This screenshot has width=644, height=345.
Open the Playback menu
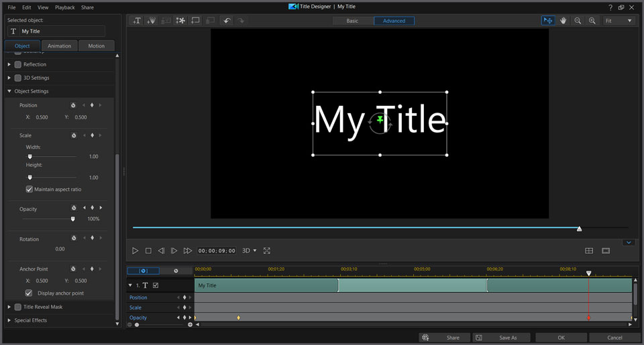click(65, 7)
